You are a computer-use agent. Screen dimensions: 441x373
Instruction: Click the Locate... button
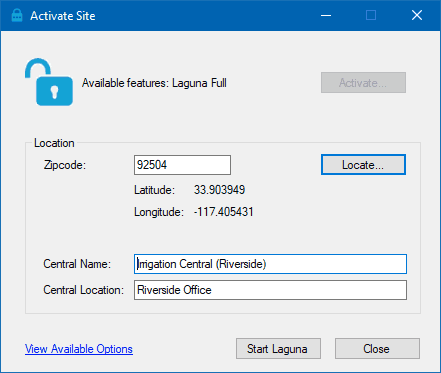pyautogui.click(x=363, y=165)
